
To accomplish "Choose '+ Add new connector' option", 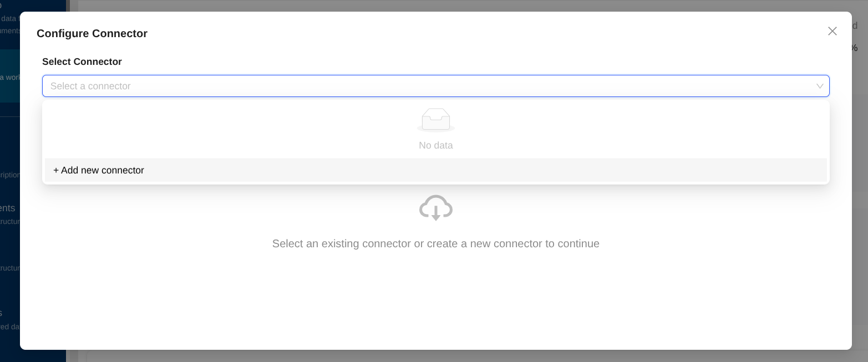I will pyautogui.click(x=99, y=171).
